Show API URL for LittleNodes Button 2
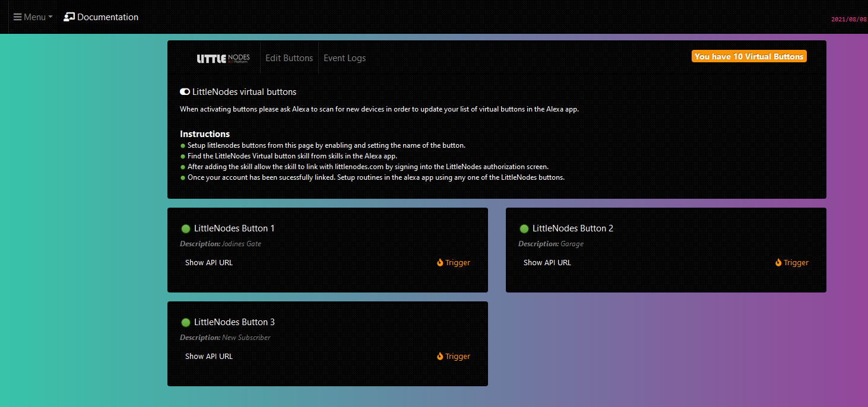 [x=547, y=262]
